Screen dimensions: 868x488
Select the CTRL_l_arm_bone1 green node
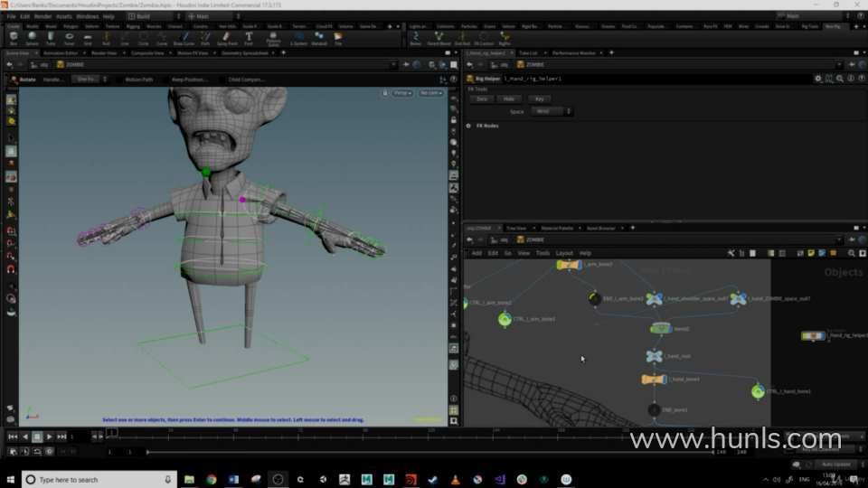tap(505, 319)
